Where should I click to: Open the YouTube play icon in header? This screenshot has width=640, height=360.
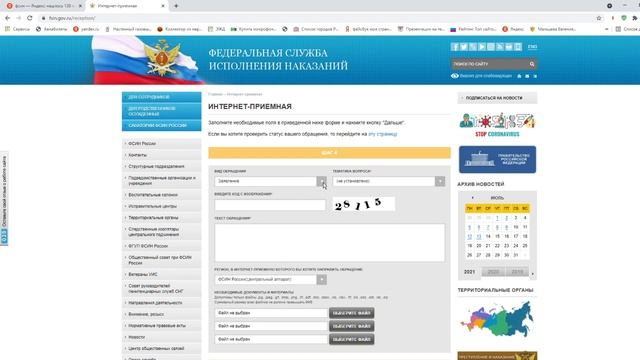(x=482, y=47)
